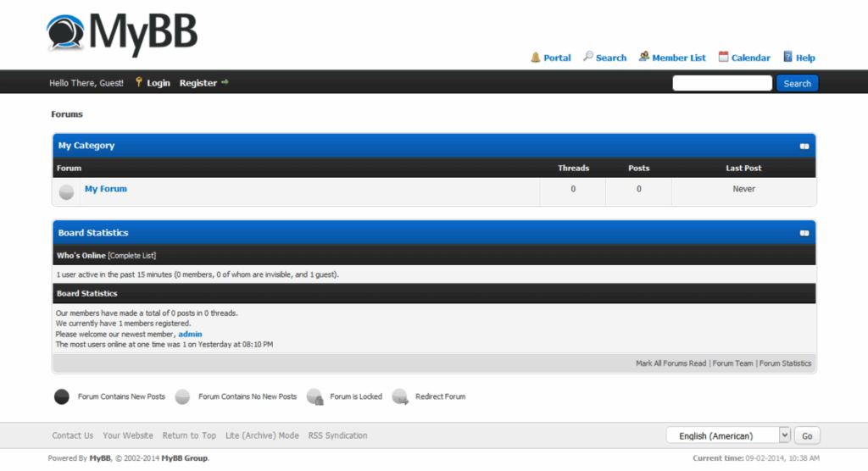Screen dimensions: 868x471
Task: Click the Calendar icon
Action: tap(723, 57)
